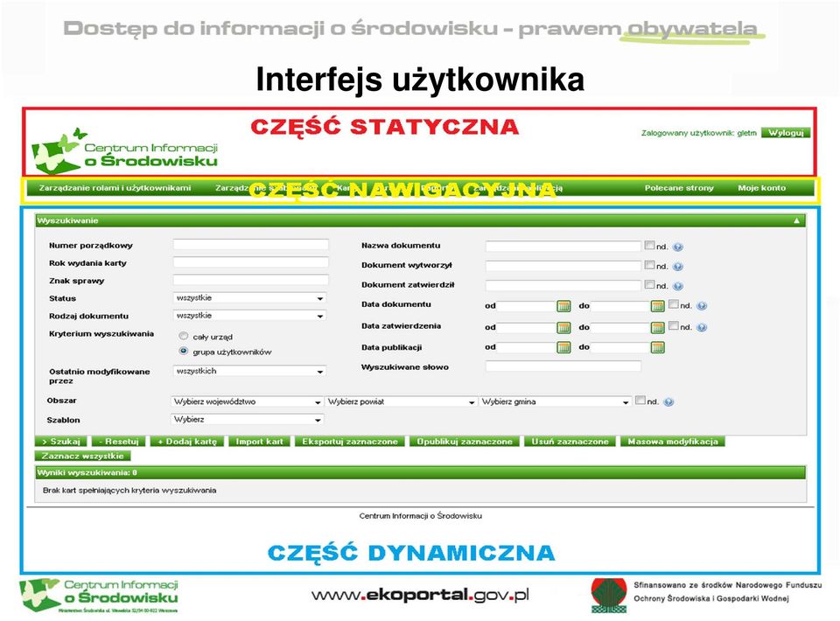The image size is (840, 621).
Task: Open 'Moje konto' menu item
Action: [x=761, y=188]
